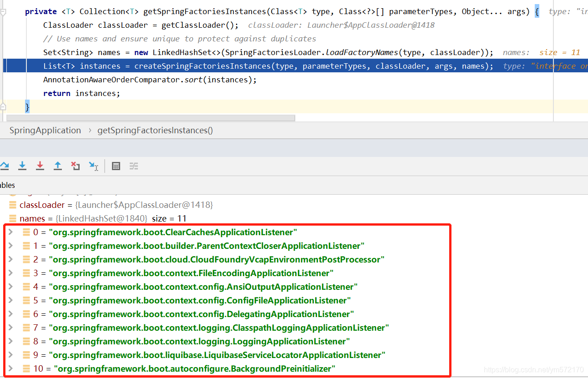
Task: Click the field icon beside classLoader variable
Action: [x=12, y=205]
